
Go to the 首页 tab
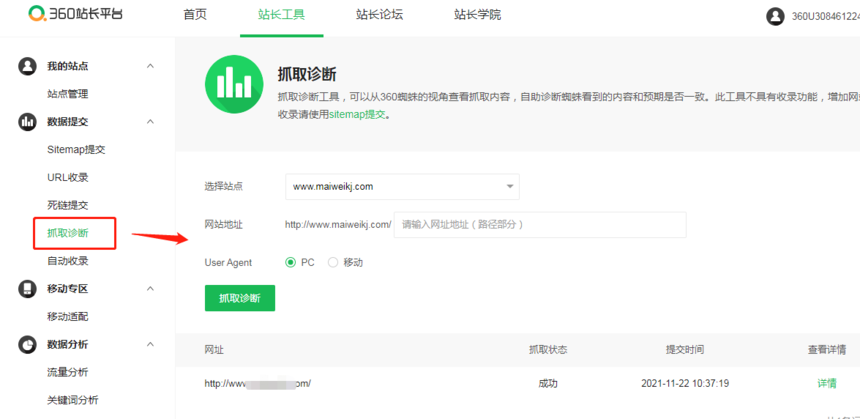click(195, 15)
